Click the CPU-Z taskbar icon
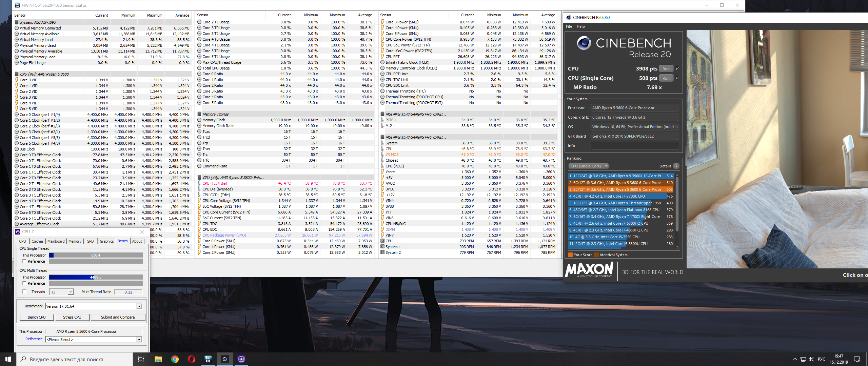Screen dimensions: 868x366 coord(241,359)
